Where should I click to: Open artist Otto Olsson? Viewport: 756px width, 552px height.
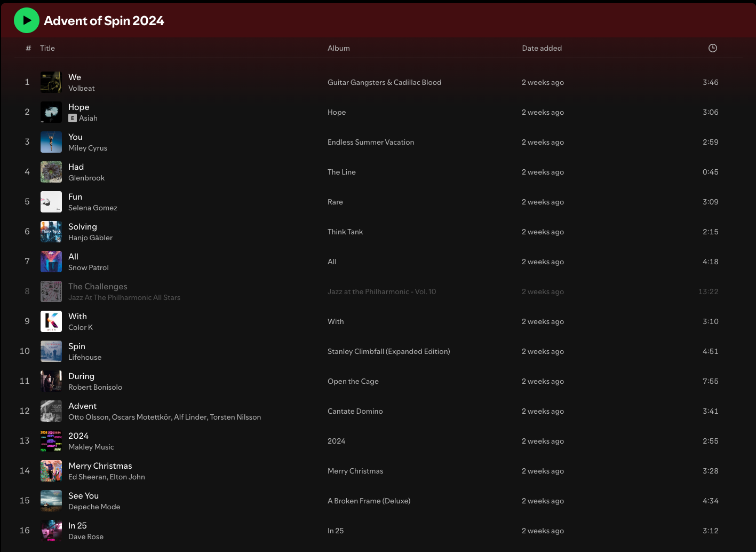coord(88,417)
